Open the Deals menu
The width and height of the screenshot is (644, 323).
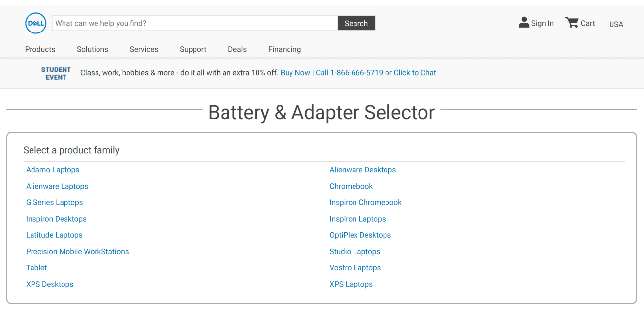[x=237, y=49]
